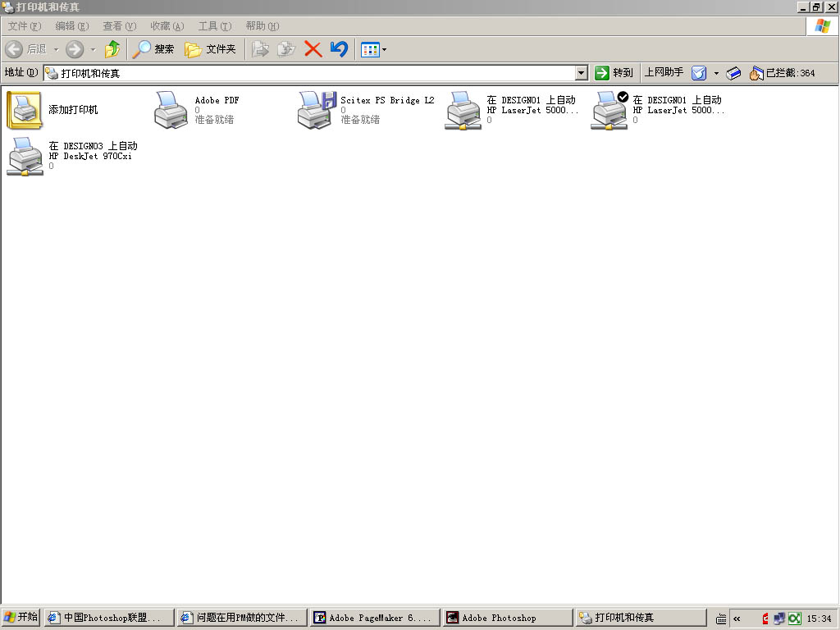The height and width of the screenshot is (630, 840).
Task: Select the default DESIGN01 LaserJet printer with checkmark
Action: [x=609, y=111]
